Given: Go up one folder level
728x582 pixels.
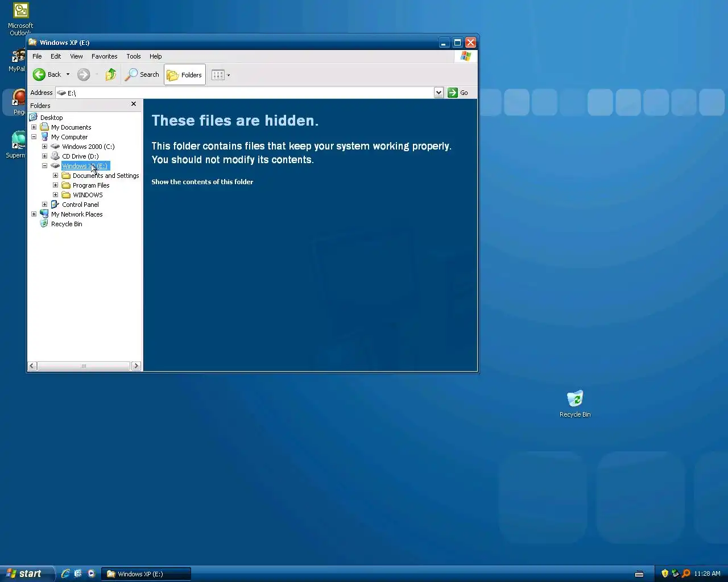Looking at the screenshot, I should pos(111,74).
